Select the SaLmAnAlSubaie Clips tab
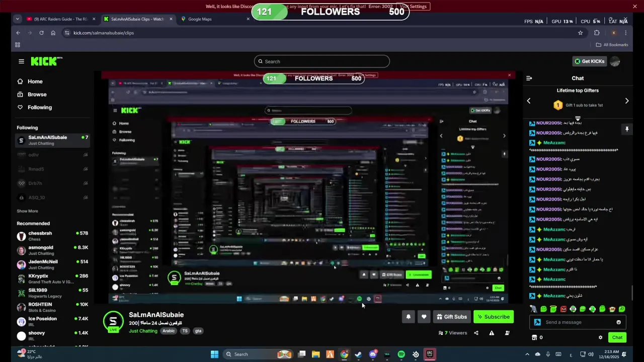644x362 pixels. point(137,19)
